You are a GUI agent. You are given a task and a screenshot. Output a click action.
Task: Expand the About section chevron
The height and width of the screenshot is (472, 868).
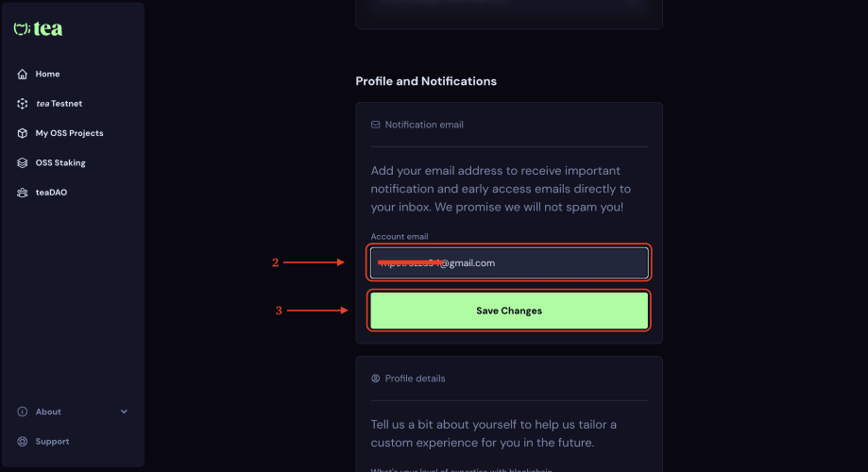(124, 412)
